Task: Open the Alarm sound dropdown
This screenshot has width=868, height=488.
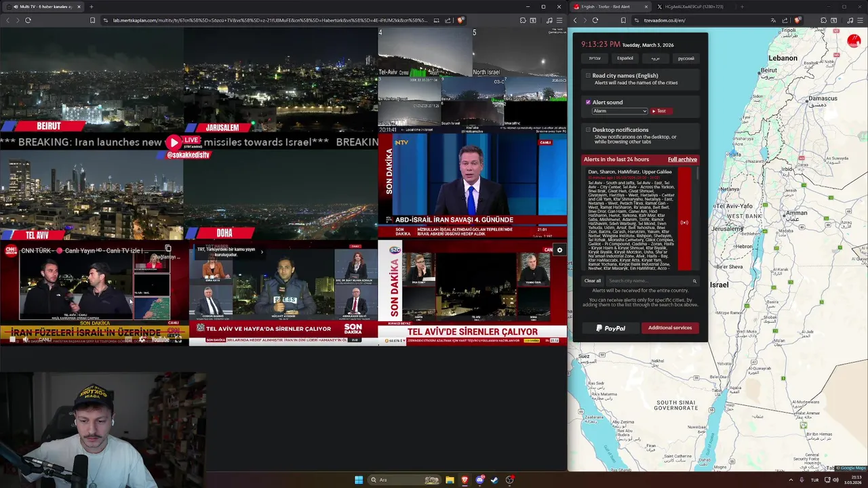Action: click(620, 111)
